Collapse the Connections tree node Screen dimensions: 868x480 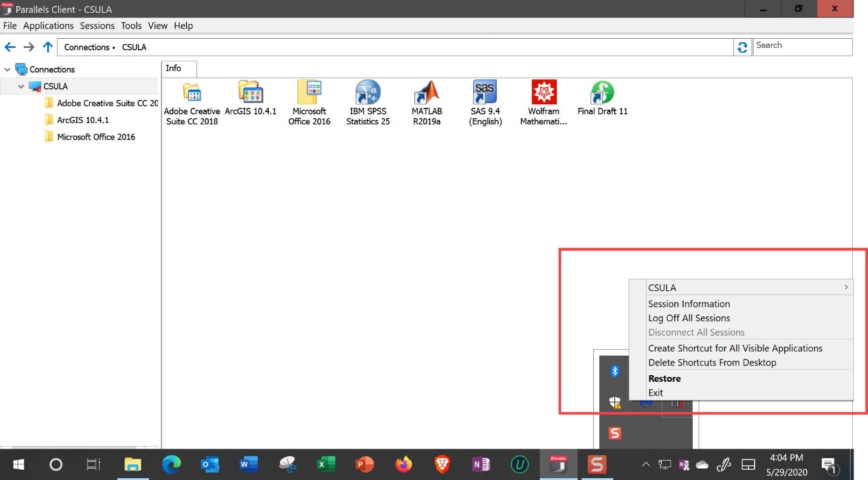click(8, 70)
